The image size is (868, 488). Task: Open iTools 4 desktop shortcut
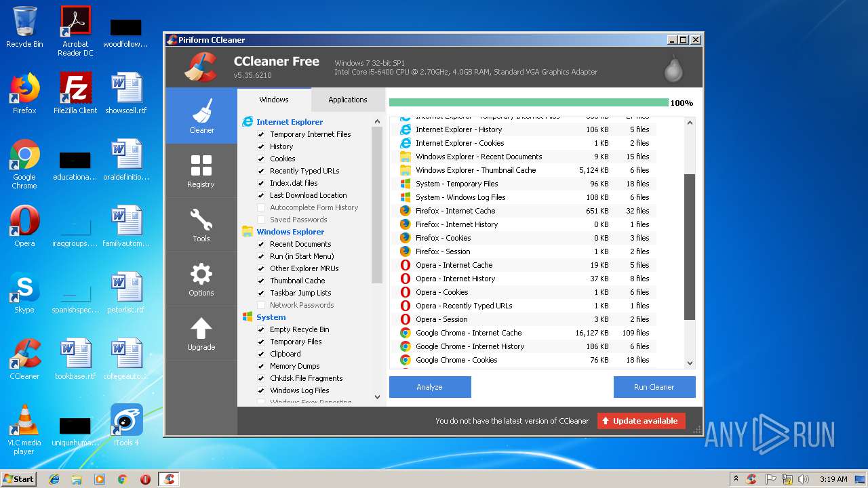click(x=127, y=425)
